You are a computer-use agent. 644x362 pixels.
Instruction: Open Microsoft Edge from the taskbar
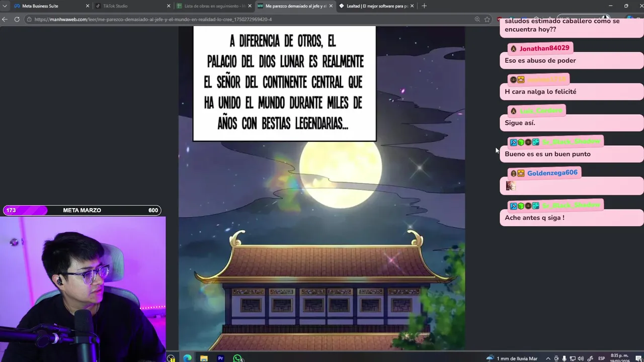187,358
